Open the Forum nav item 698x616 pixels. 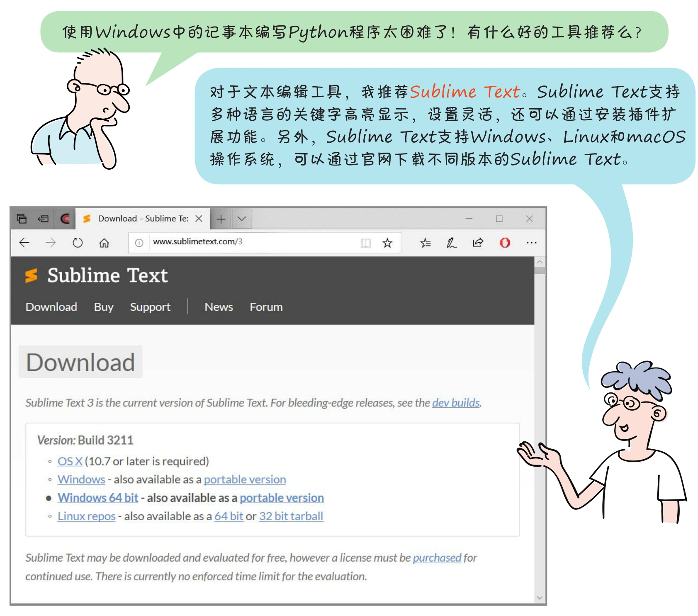click(x=266, y=307)
